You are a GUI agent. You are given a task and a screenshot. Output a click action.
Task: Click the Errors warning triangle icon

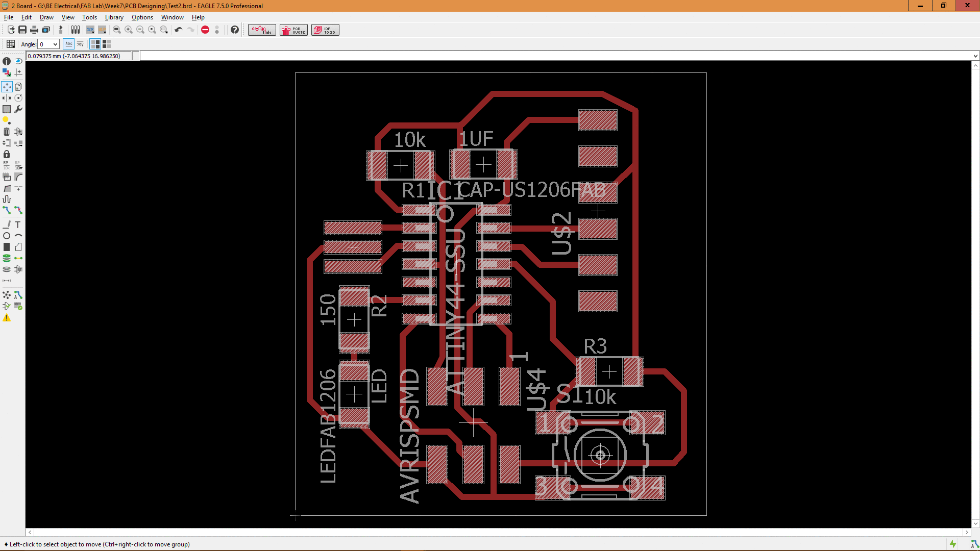point(7,318)
